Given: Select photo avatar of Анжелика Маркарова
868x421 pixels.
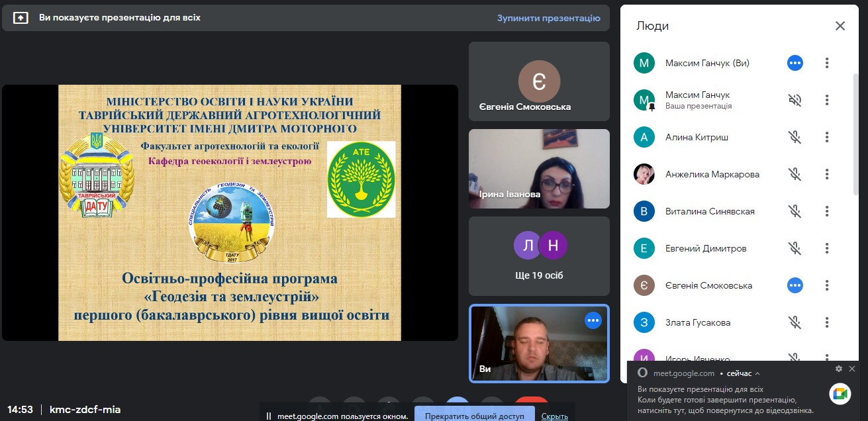Looking at the screenshot, I should (x=644, y=174).
